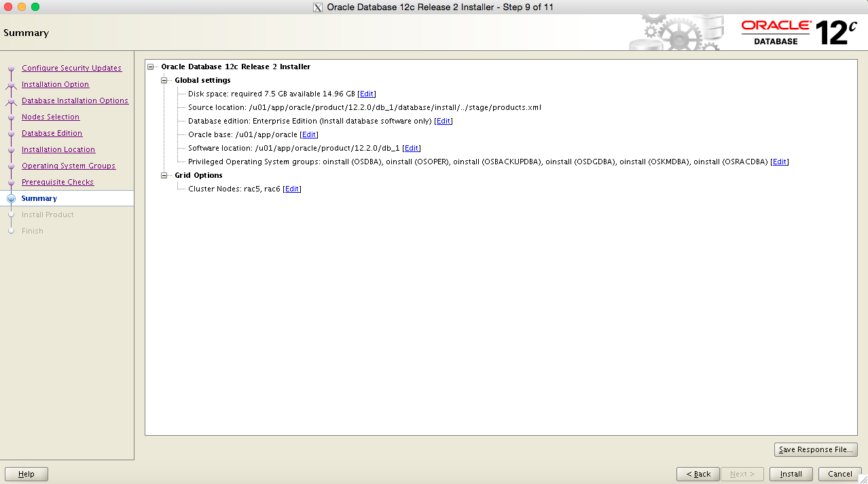Click Save Response File
Viewport: 868px width, 484px height.
[815, 449]
